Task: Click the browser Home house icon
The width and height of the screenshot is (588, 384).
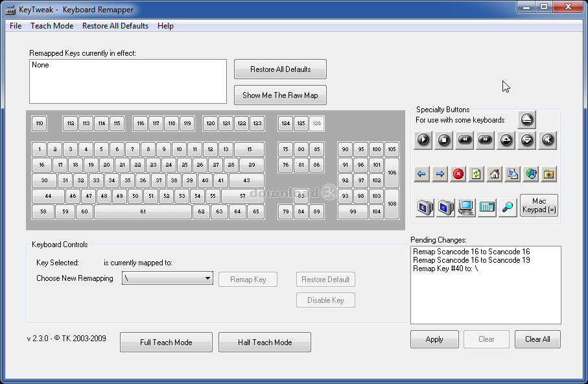Action: coord(495,174)
